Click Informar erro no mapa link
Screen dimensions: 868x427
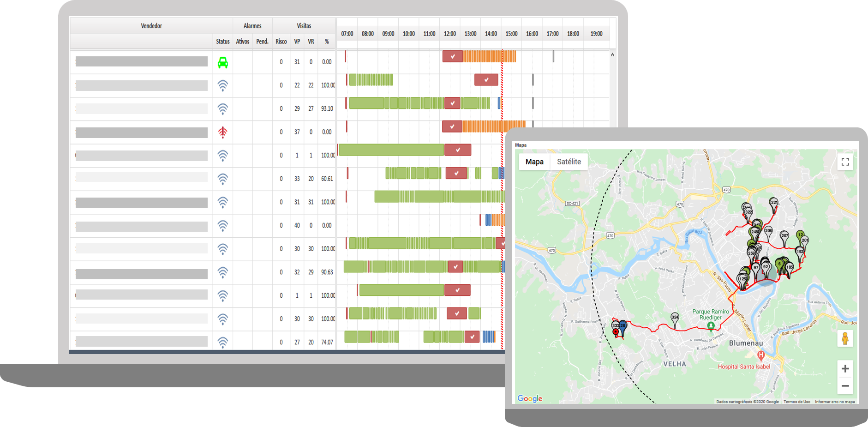(x=834, y=402)
